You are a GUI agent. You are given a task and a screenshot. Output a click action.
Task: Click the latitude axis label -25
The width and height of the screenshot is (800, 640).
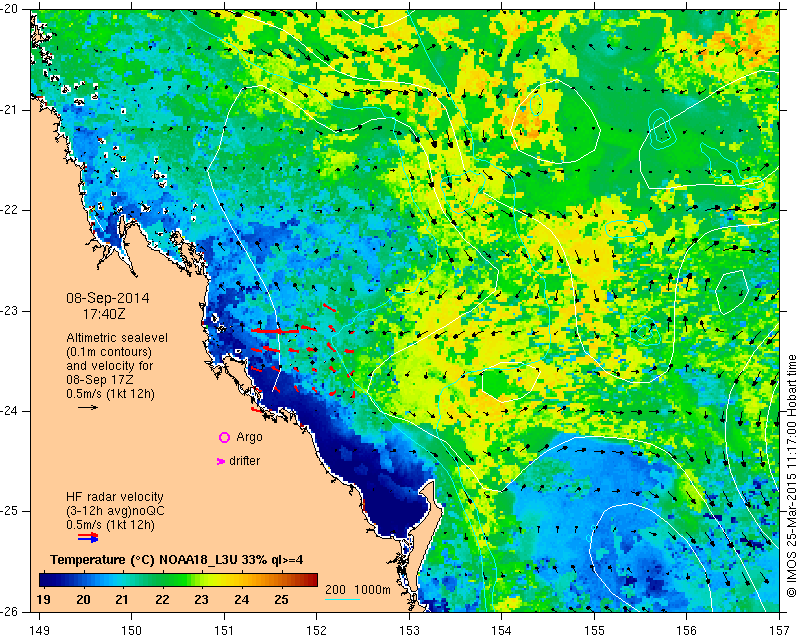10,511
